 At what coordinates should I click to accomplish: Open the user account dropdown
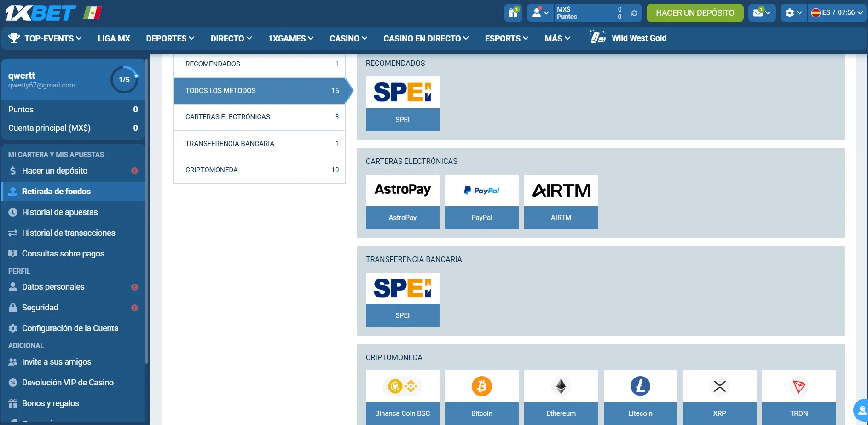pos(540,13)
